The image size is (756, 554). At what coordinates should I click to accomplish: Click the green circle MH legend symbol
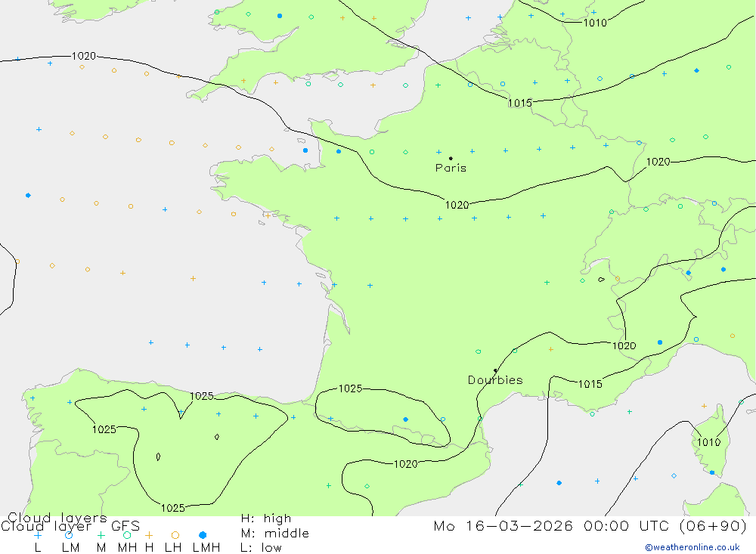pos(127,535)
